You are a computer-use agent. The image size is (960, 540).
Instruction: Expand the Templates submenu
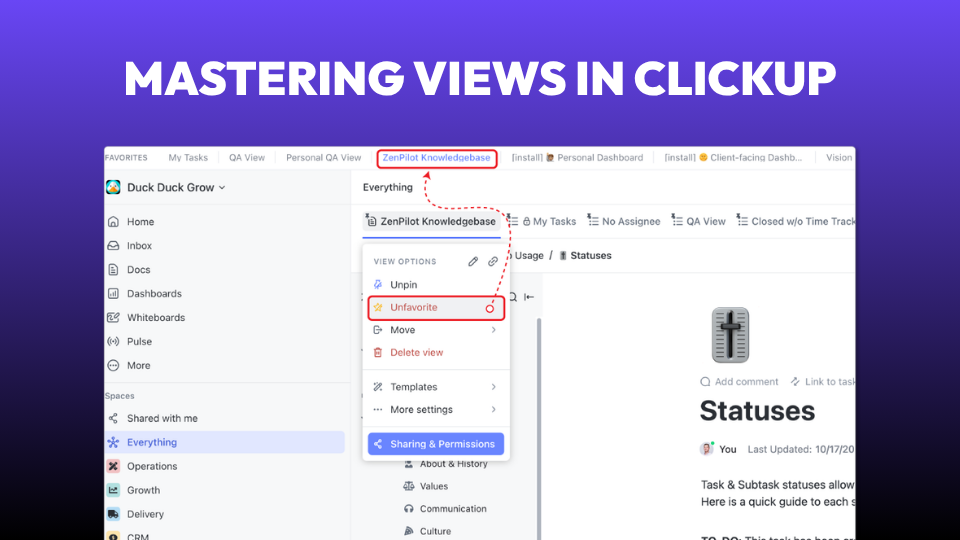click(435, 387)
